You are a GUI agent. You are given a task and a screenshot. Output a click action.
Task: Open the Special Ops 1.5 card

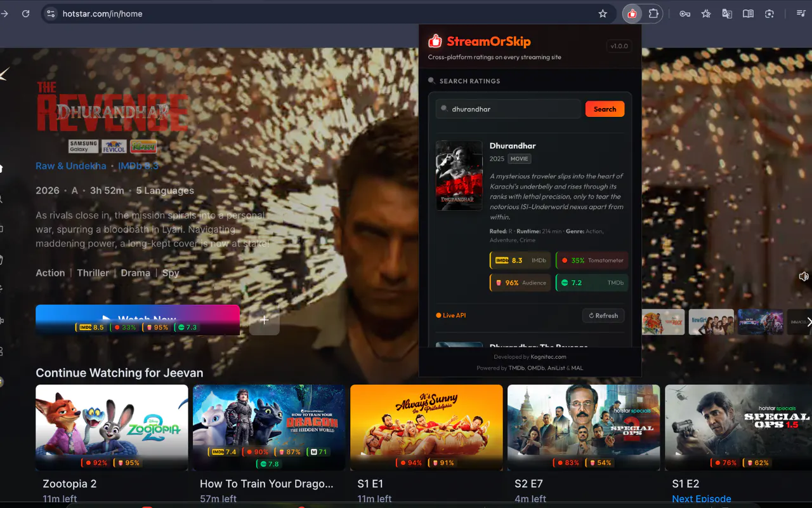tap(738, 427)
